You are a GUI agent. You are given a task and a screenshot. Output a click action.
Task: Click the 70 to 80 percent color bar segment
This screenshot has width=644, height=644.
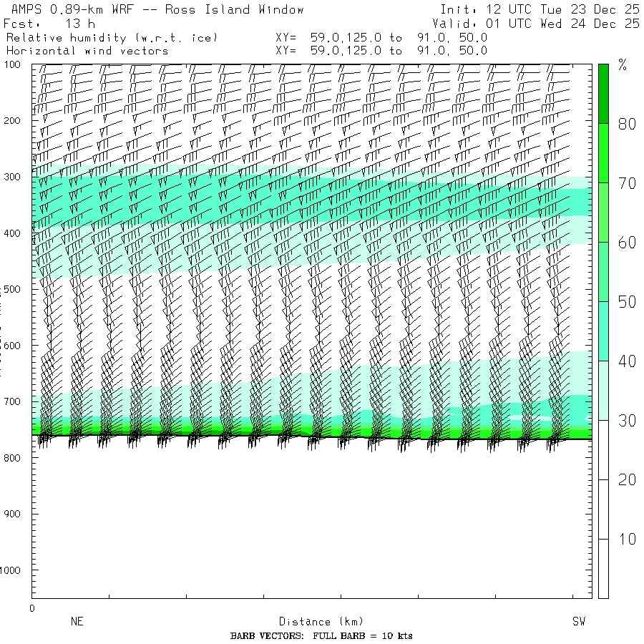[603, 153]
